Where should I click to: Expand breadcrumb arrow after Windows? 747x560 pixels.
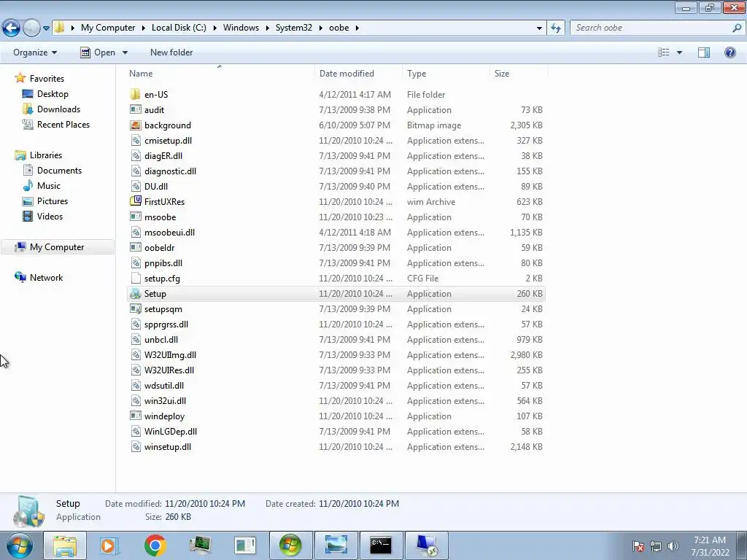coord(267,28)
